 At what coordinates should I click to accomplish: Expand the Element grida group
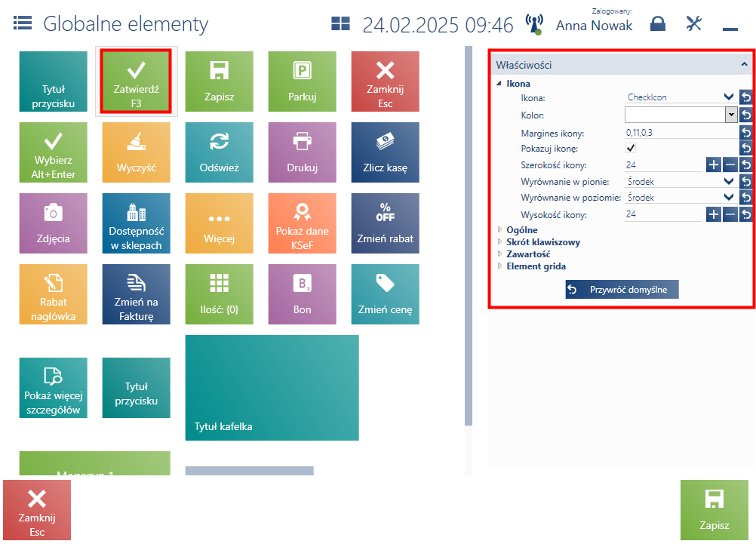coord(499,266)
